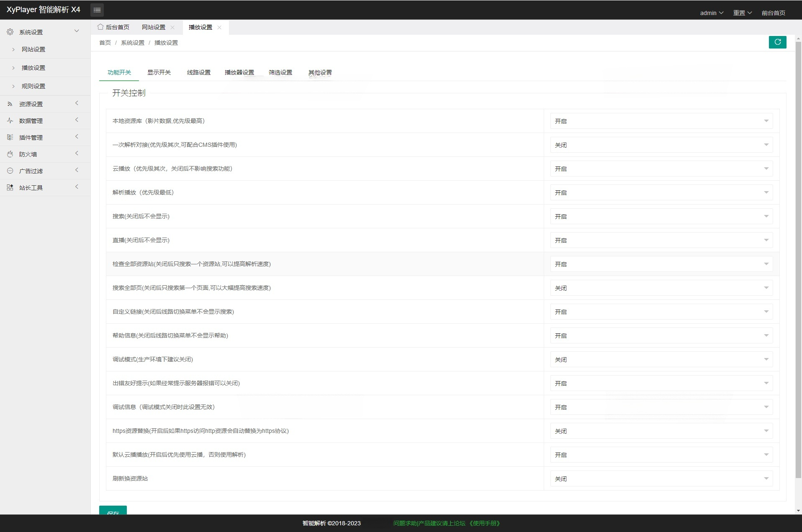Open the 《使用手册》 link in footer
The width and height of the screenshot is (802, 532).
pyautogui.click(x=484, y=523)
